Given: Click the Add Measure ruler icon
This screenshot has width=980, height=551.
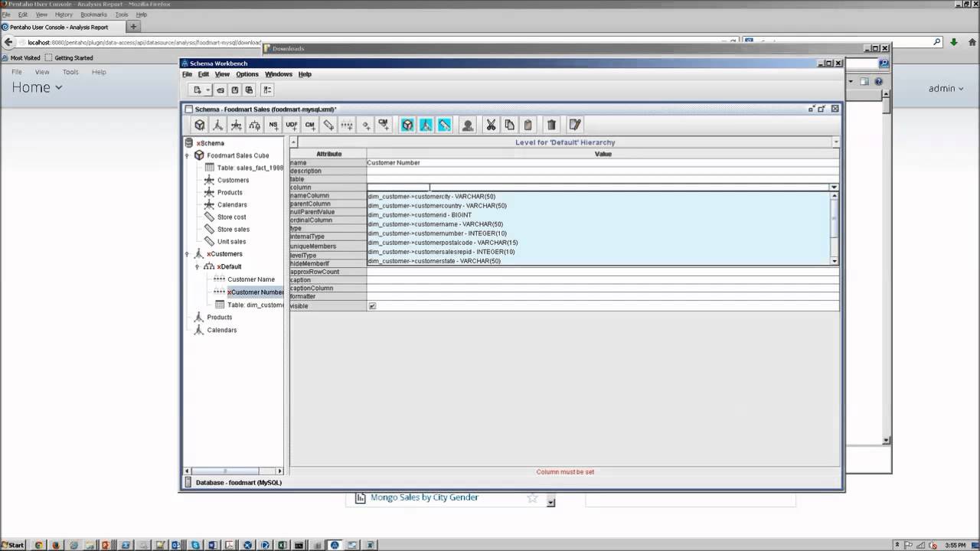Looking at the screenshot, I should coord(328,125).
